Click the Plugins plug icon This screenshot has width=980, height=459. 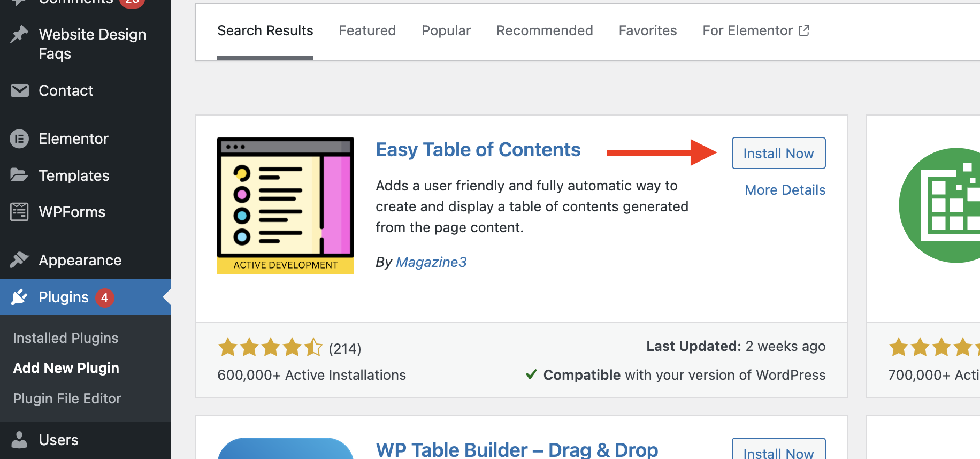pyautogui.click(x=19, y=297)
